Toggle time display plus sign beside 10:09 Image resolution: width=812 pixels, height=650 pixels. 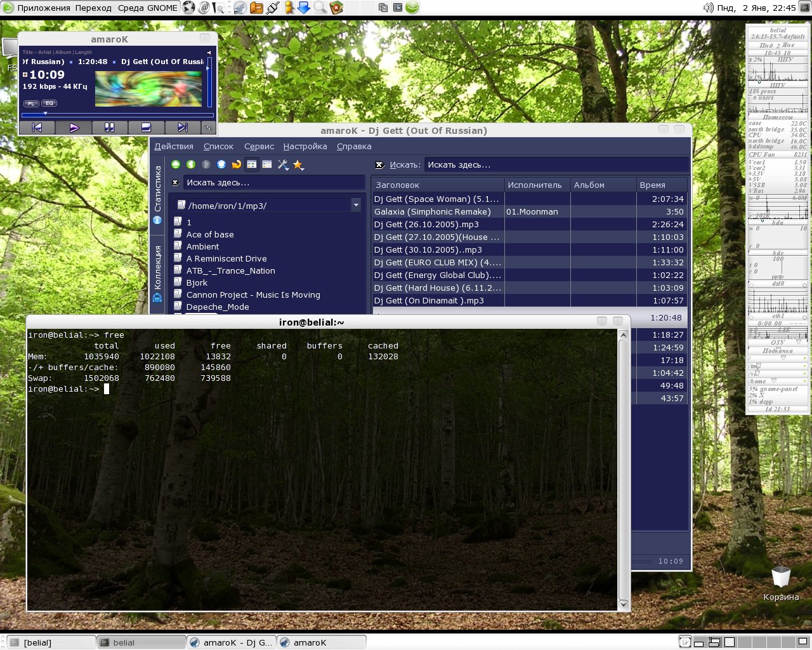tap(25, 75)
